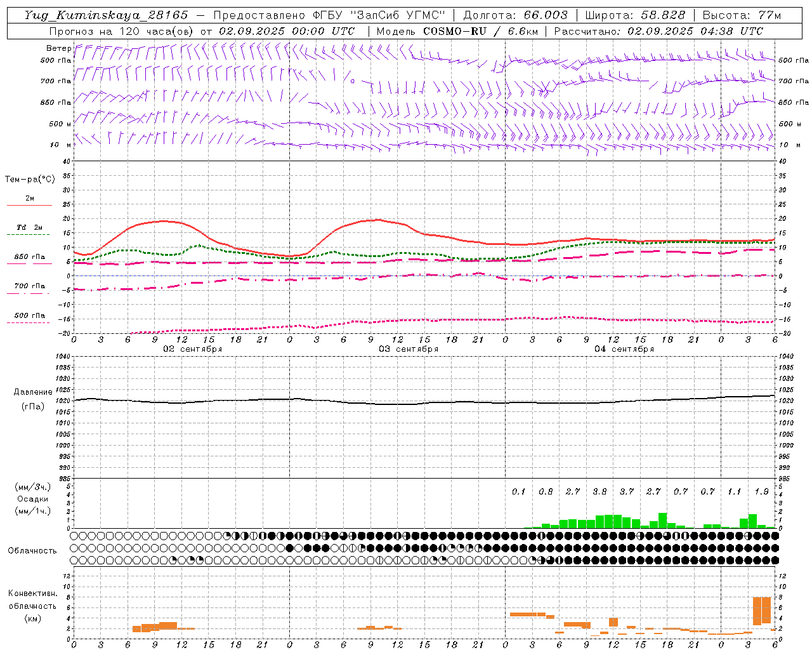812x650 pixels.
Task: Click the "Конвективн." convective cloud label
Action: pos(33,594)
